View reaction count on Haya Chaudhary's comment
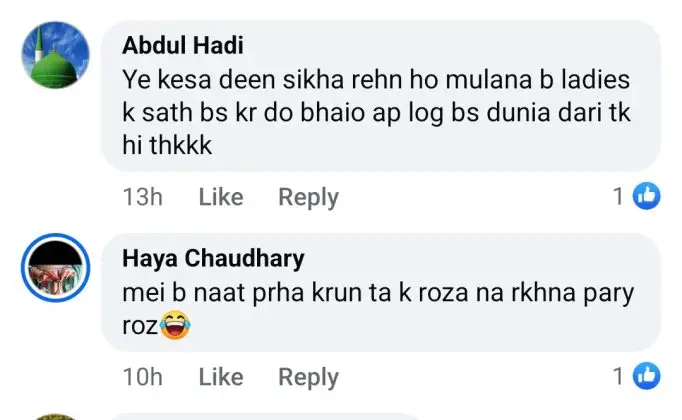The height and width of the screenshot is (420, 682). pyautogui.click(x=619, y=377)
